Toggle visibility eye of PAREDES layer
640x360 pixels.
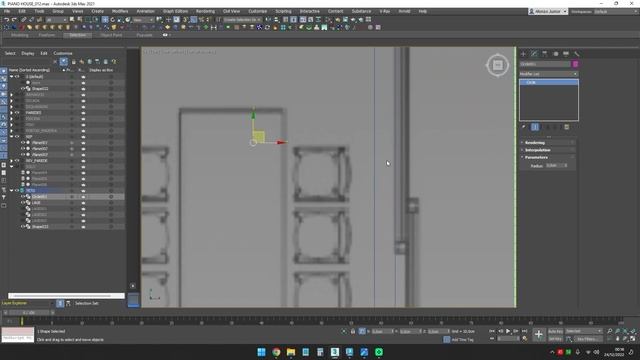pyautogui.click(x=17, y=113)
